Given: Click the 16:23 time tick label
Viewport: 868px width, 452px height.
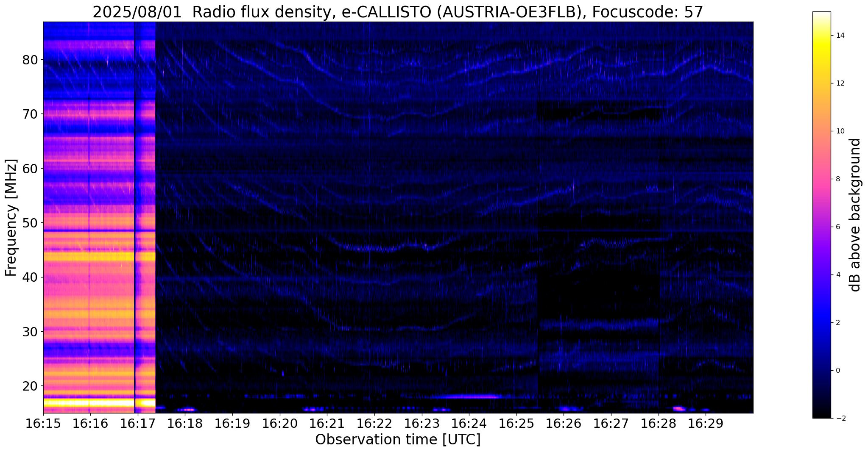Looking at the screenshot, I should pos(421,424).
